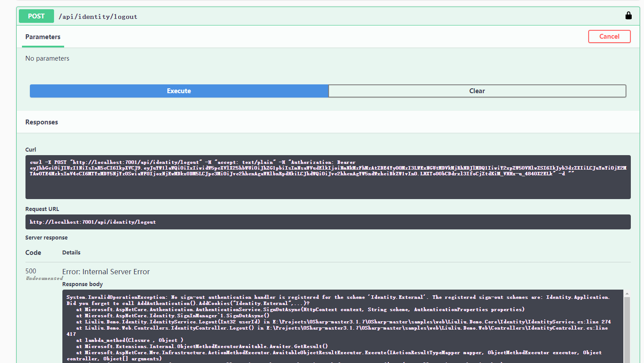Select the 500 status code entry
This screenshot has height=363, width=644.
click(x=31, y=271)
